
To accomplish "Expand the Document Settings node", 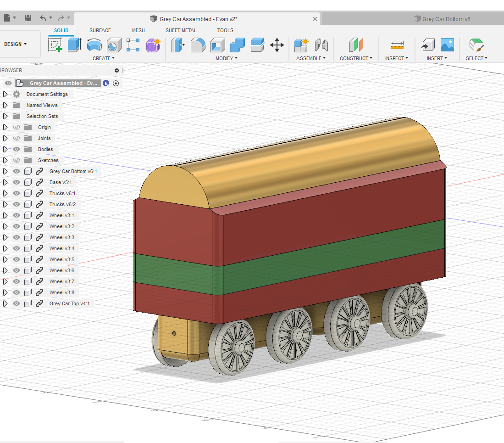I will (x=5, y=94).
